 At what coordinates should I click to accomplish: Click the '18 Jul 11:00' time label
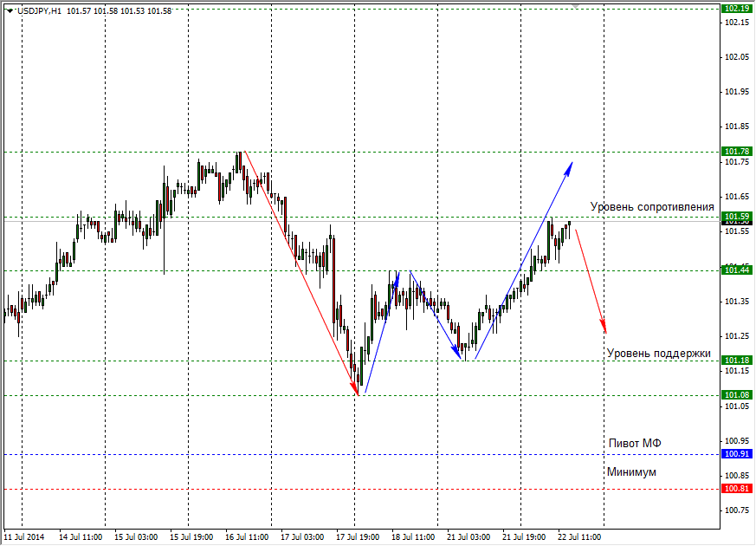[413, 536]
